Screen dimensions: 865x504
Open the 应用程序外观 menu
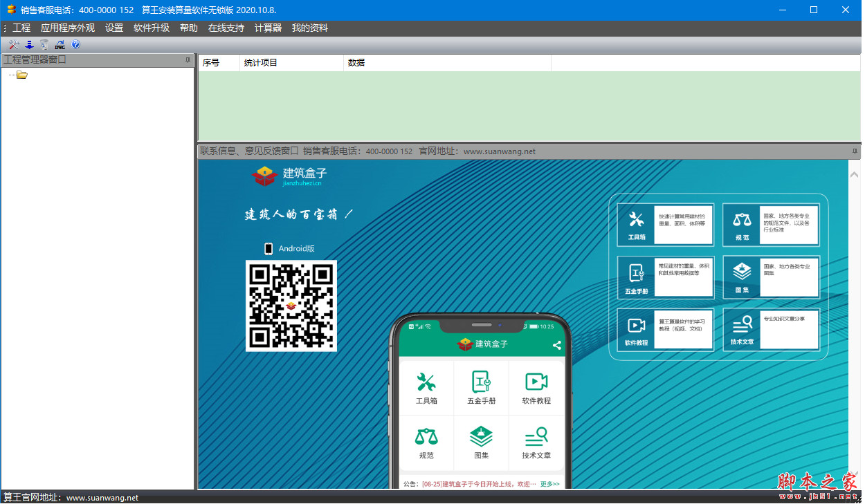pyautogui.click(x=67, y=28)
